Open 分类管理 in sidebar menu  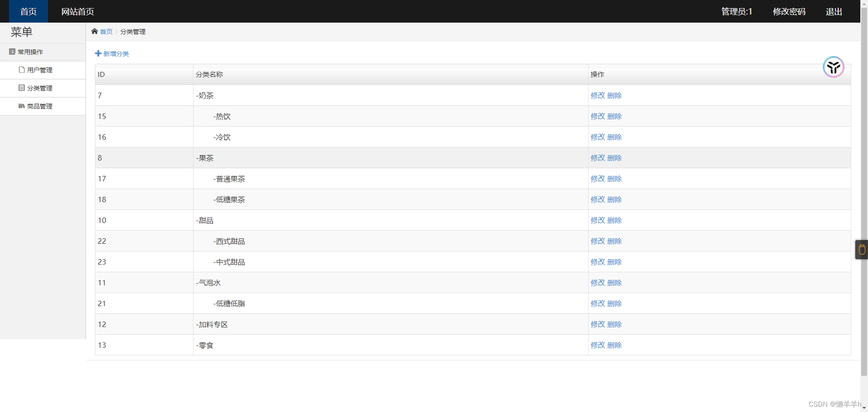point(42,88)
